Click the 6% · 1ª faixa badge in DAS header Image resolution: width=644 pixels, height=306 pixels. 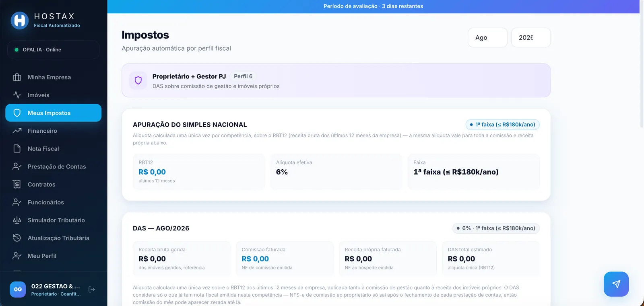[496, 228]
